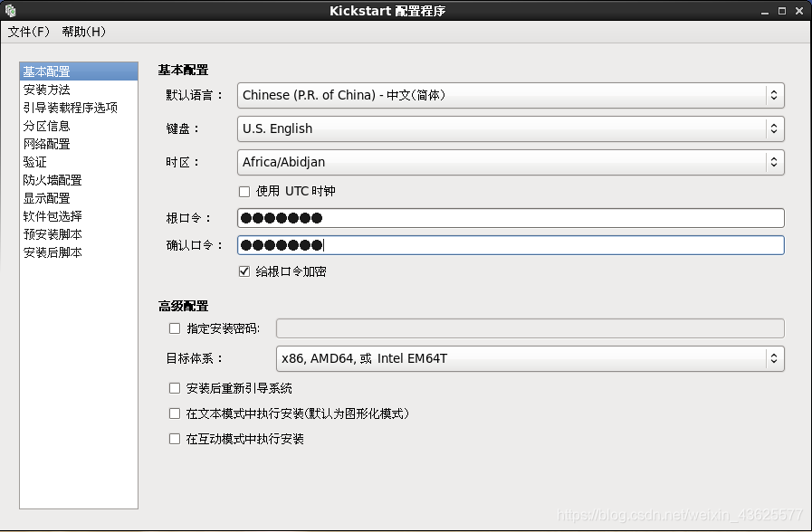Open 网络配置 section
This screenshot has height=532, width=812.
click(x=79, y=144)
